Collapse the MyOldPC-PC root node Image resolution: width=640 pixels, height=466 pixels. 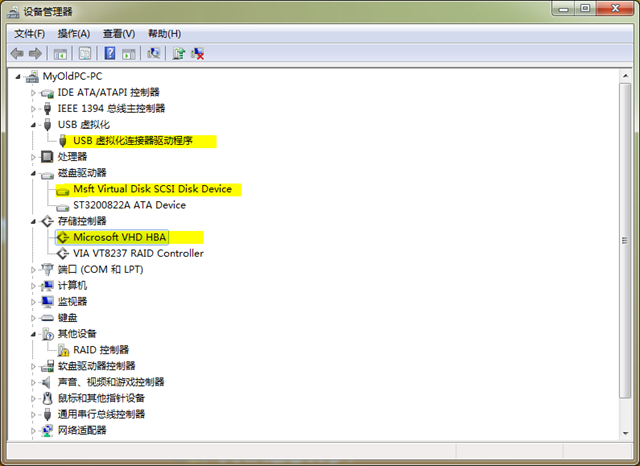point(18,77)
